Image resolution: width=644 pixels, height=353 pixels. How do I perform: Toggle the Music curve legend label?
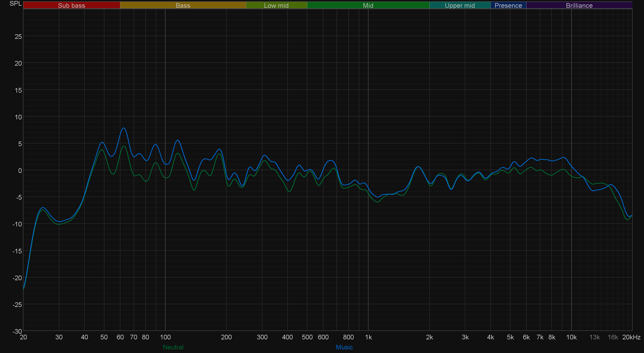pos(344,347)
